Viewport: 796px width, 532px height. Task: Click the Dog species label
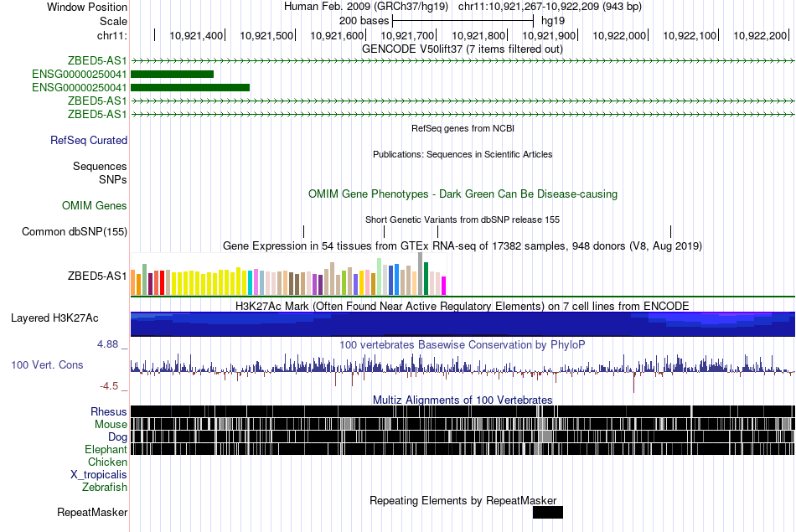117,437
